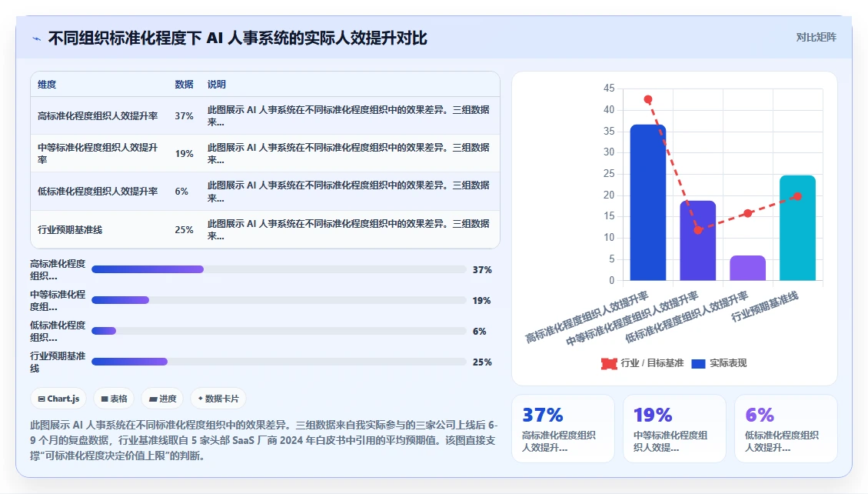
Task: Click the 维度 column header
Action: point(47,84)
